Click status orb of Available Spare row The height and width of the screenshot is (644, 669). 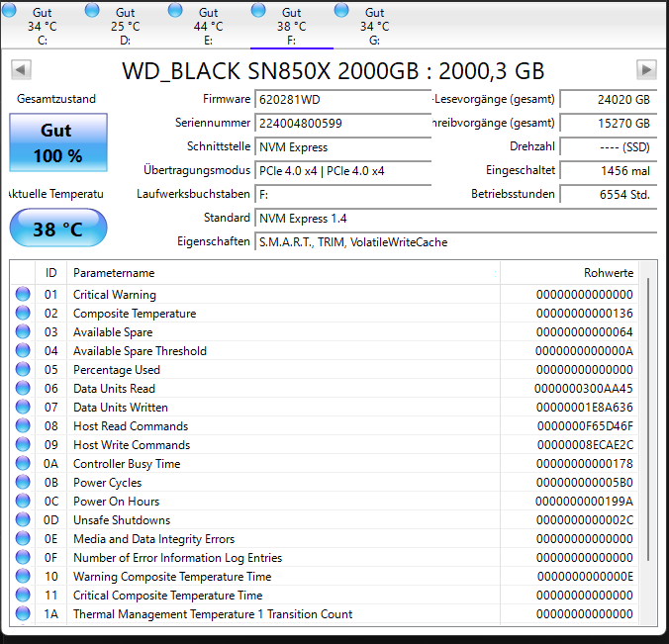[23, 331]
